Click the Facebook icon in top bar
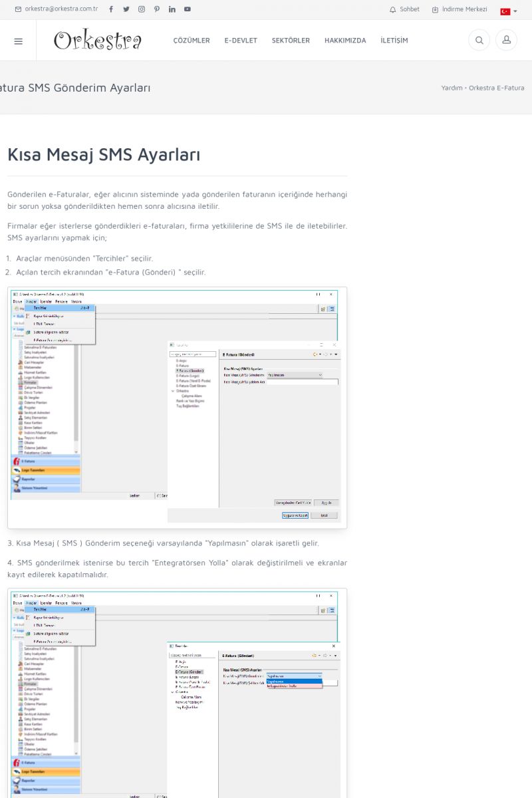 [x=111, y=9]
